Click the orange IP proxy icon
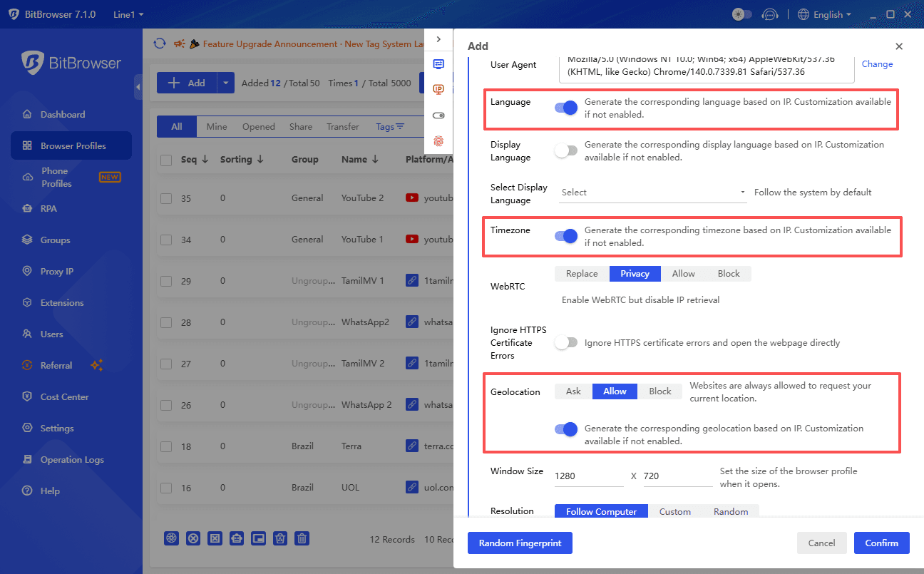924x574 pixels. click(x=438, y=89)
